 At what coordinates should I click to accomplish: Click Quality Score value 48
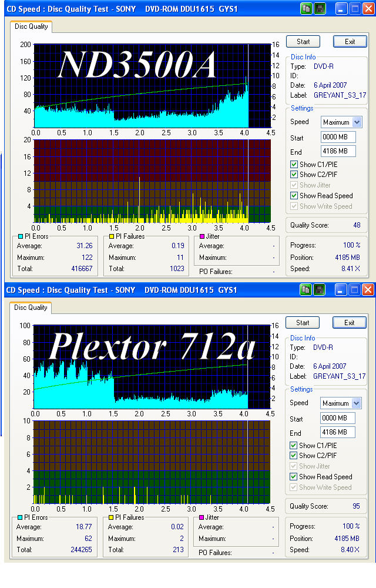coord(357,225)
